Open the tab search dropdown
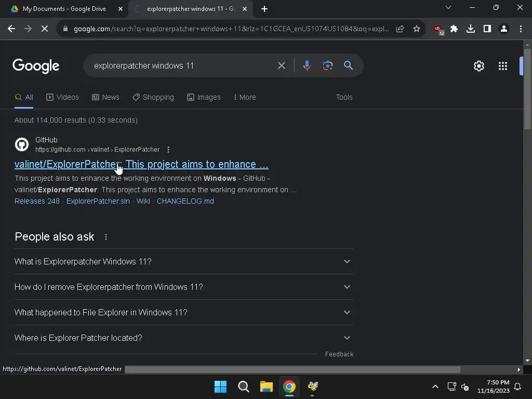 point(448,7)
